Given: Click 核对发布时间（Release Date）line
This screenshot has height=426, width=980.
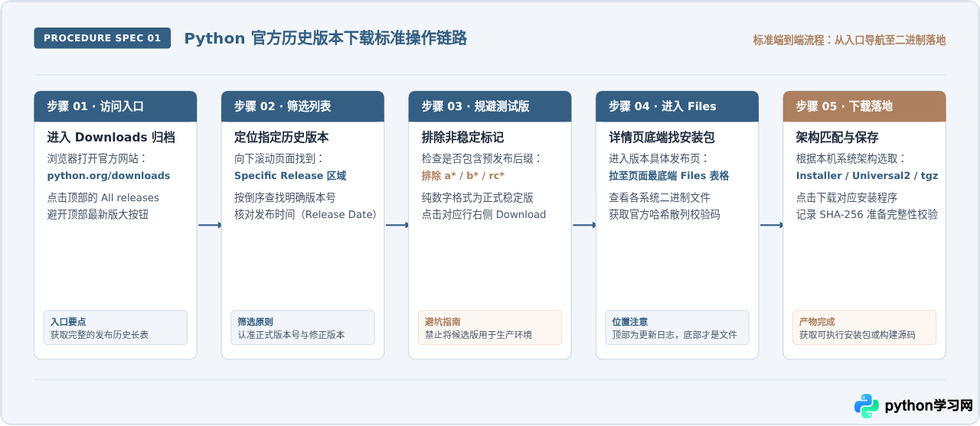Looking at the screenshot, I should pos(305,214).
